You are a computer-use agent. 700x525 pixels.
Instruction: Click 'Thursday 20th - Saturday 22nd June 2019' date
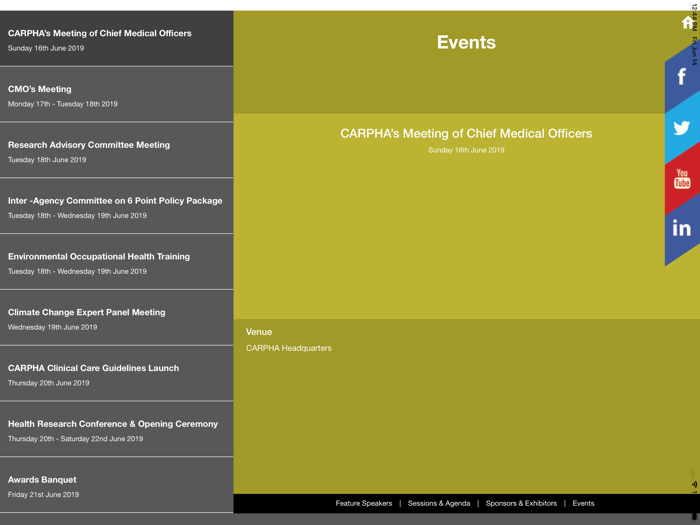(75, 439)
